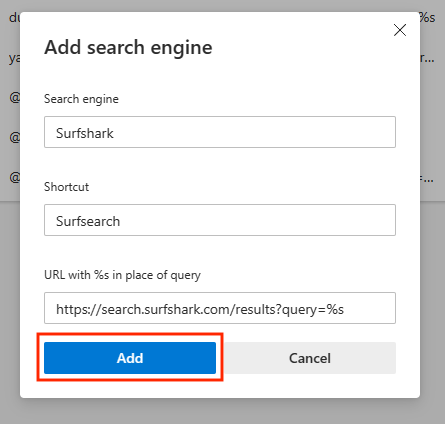This screenshot has width=445, height=424.
Task: Focus the Search engine field containing Surfshark
Action: point(220,132)
